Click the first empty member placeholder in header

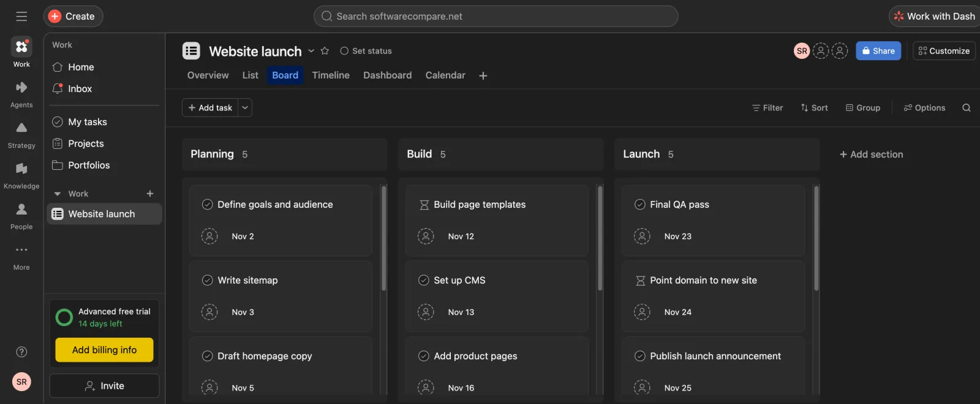click(x=821, y=51)
